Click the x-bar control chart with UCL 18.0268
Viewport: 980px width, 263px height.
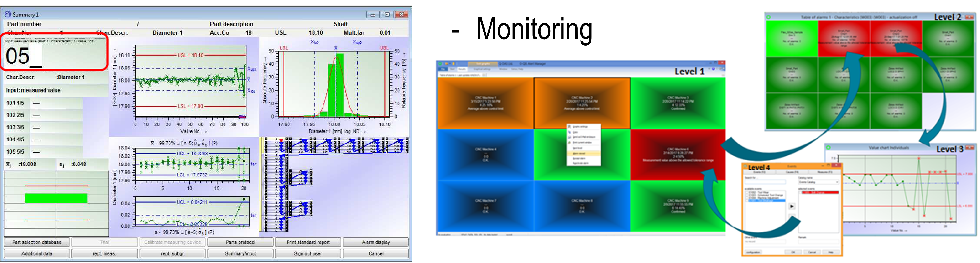click(193, 164)
